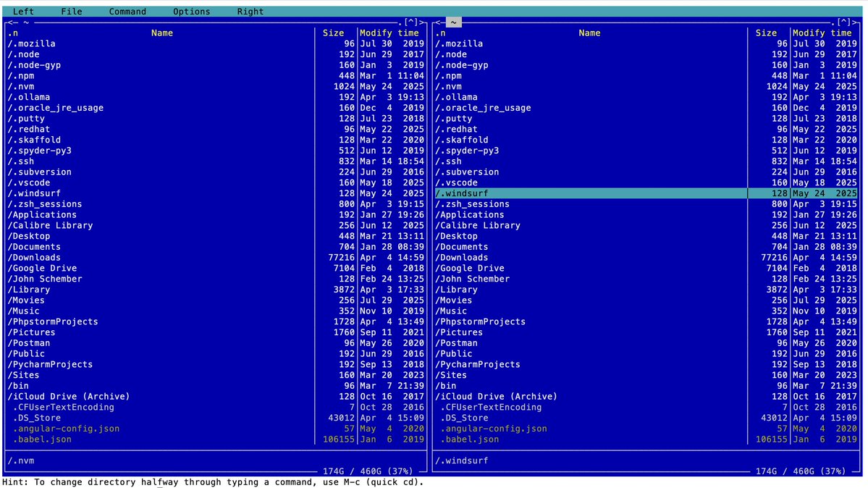
Task: Select /Pictures in the left panel
Action: 216,332
